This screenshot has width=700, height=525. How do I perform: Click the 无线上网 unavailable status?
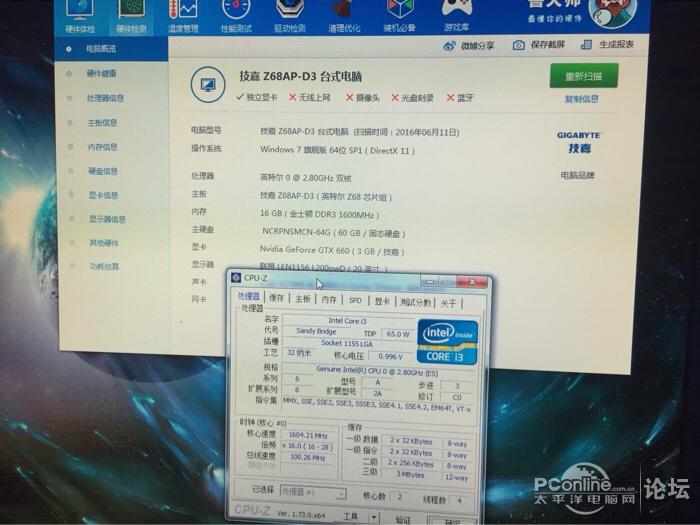point(310,97)
